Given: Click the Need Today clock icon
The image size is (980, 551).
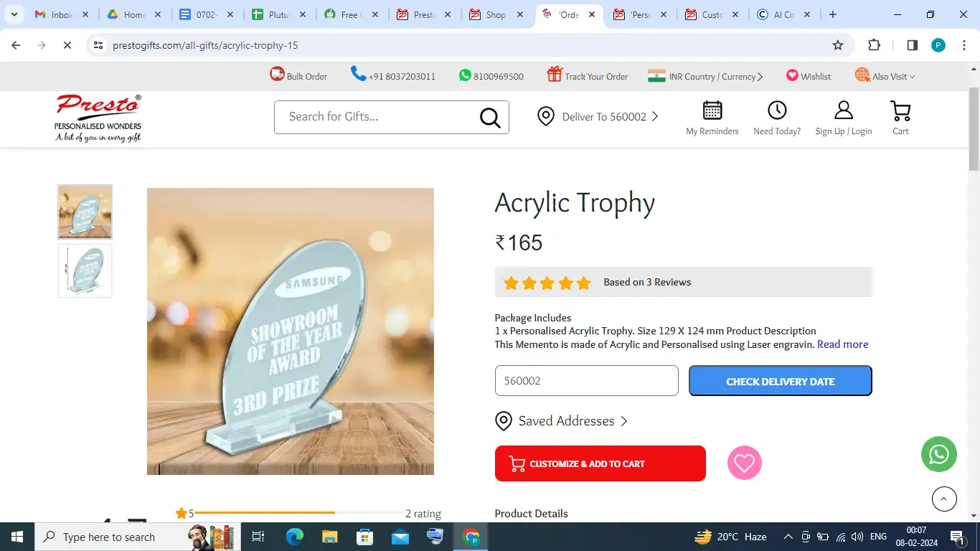Looking at the screenshot, I should click(x=777, y=110).
